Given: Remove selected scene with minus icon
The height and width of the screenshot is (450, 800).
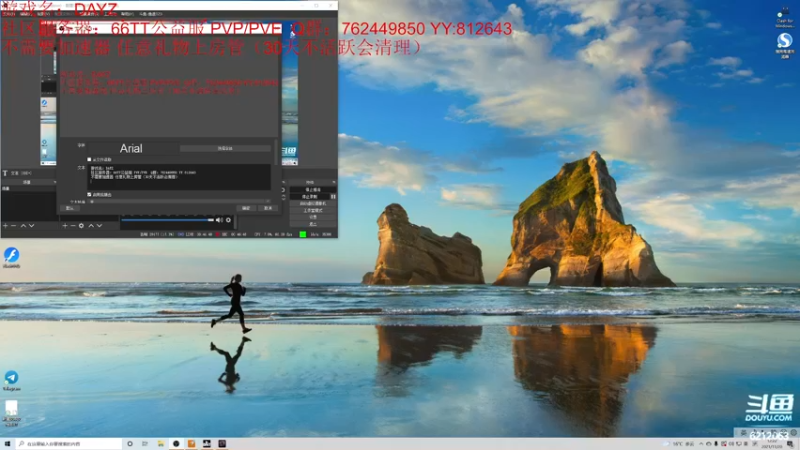Looking at the screenshot, I should pyautogui.click(x=14, y=226).
